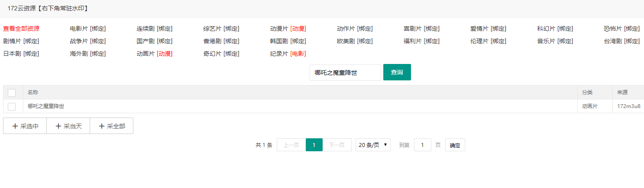Open the 20 条/页 page size dropdown
Screen dimensions: 644x188
(x=373, y=145)
